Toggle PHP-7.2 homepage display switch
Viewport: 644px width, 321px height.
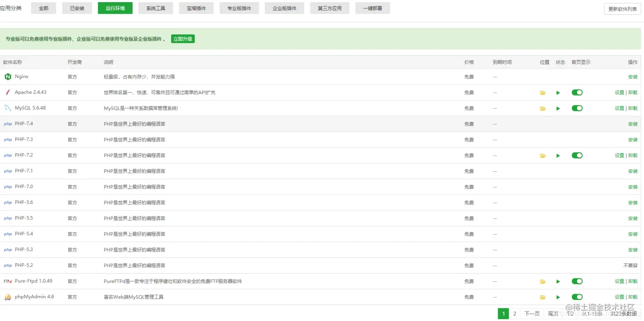pos(577,155)
